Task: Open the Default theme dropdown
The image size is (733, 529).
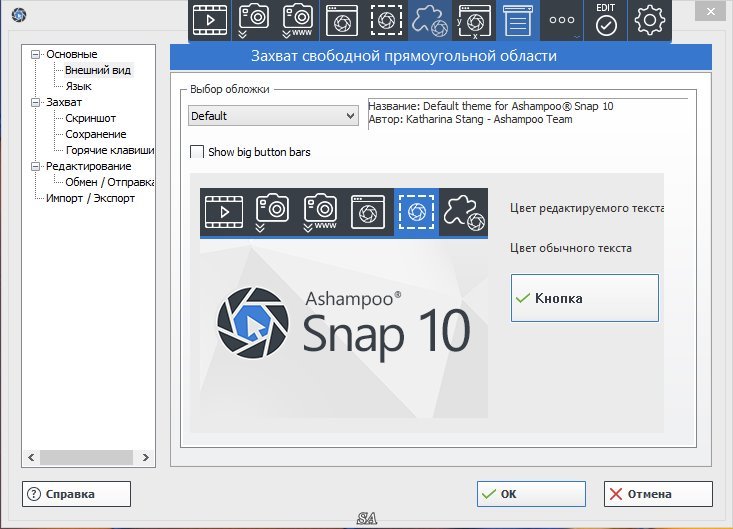Action: point(273,115)
